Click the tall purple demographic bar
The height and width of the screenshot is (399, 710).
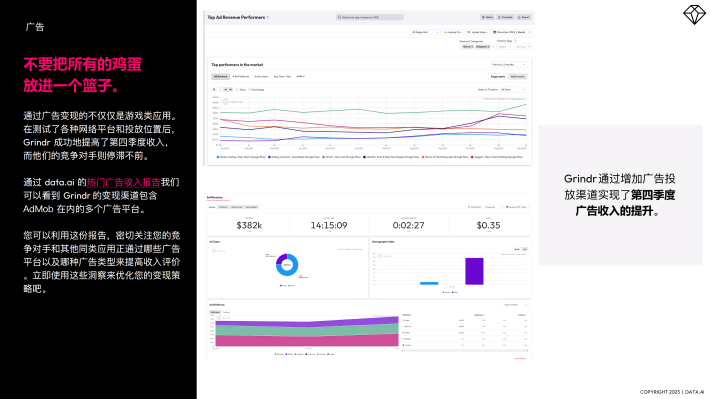474,271
